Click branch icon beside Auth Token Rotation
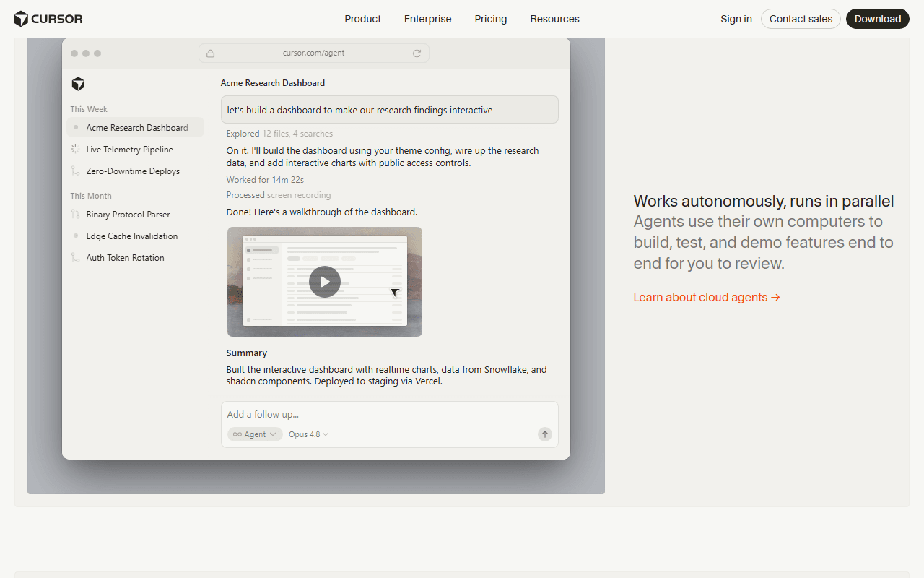The image size is (924, 578). coord(75,258)
